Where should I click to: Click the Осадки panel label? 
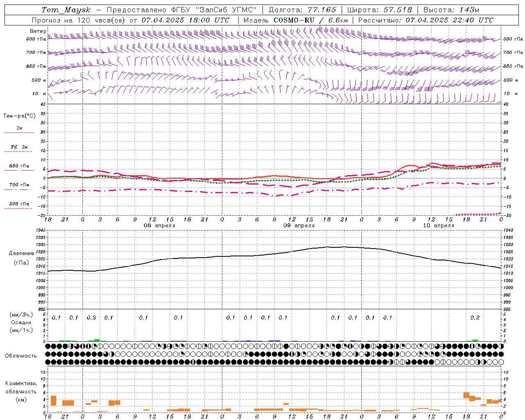click(x=21, y=322)
